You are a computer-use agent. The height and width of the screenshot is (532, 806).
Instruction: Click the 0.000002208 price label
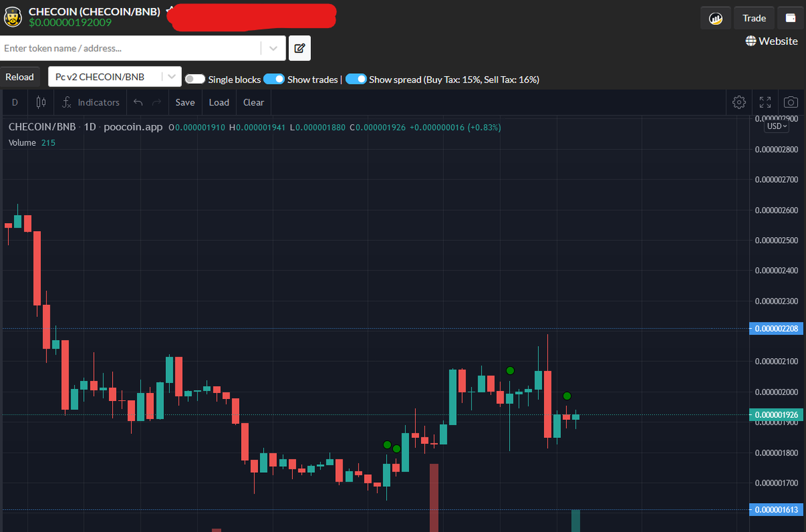coord(776,328)
